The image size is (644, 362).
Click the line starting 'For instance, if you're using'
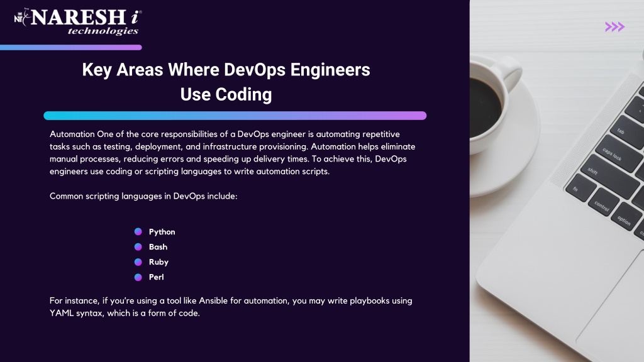pyautogui.click(x=231, y=301)
